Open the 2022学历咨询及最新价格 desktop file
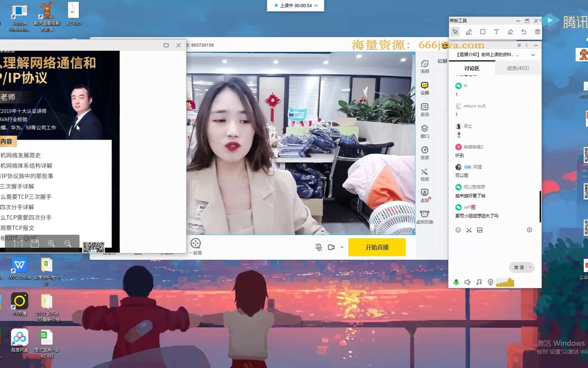 pos(47,308)
